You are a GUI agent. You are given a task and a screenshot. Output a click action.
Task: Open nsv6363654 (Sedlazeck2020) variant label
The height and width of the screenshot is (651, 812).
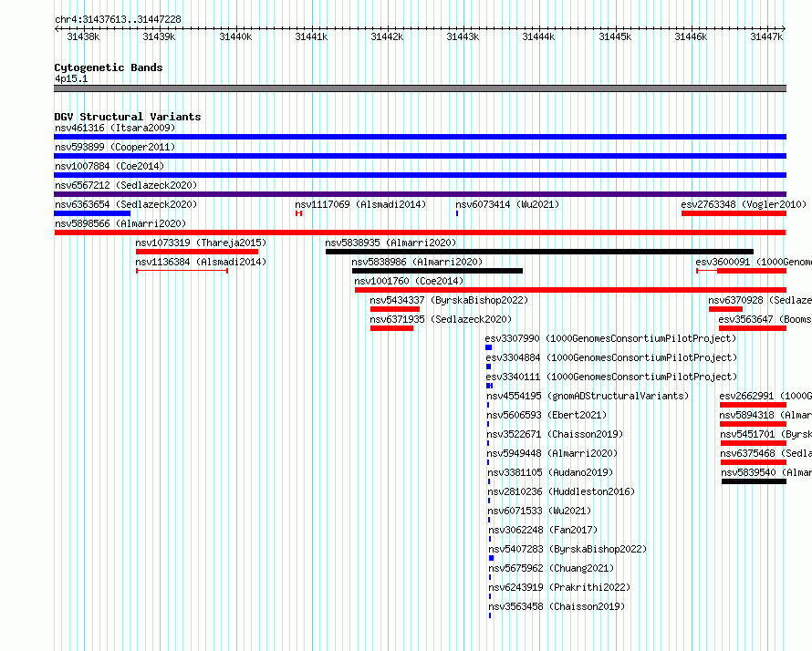[x=126, y=204]
